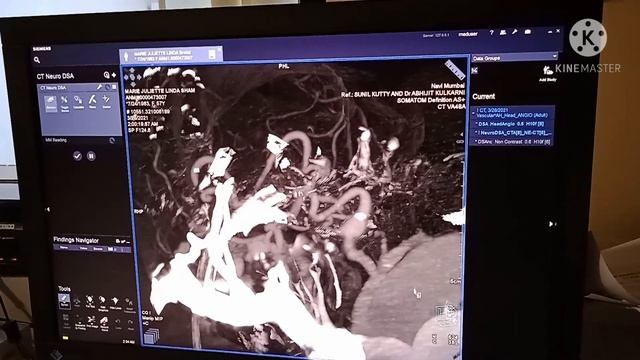Image resolution: width=640 pixels, height=360 pixels.
Task: Select the fourth workflow step icon in card
Action: tap(93, 102)
